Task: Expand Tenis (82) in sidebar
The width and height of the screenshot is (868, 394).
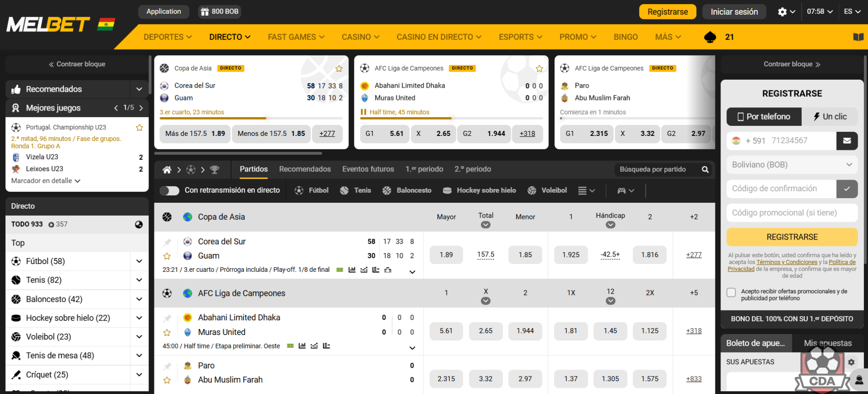Action: (x=139, y=280)
